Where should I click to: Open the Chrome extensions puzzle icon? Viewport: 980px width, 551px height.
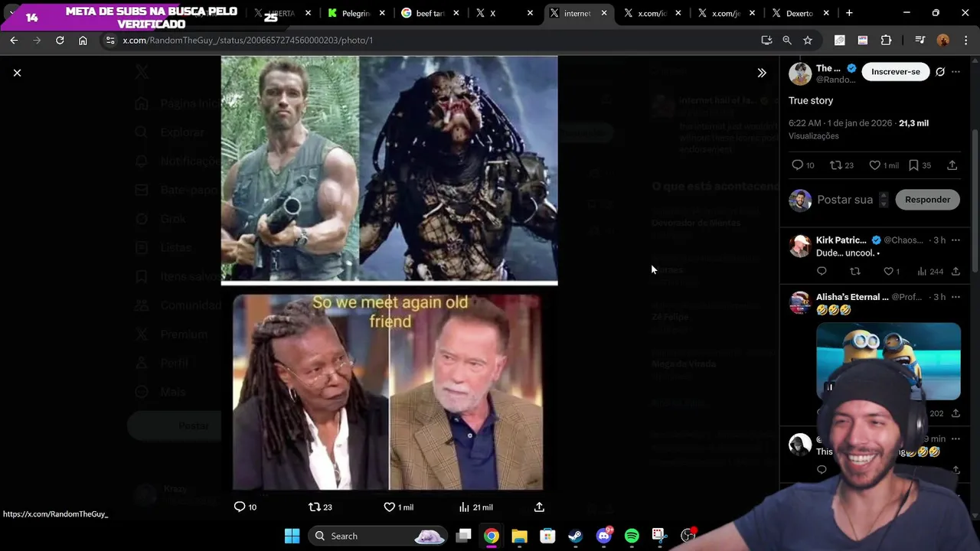click(x=887, y=40)
